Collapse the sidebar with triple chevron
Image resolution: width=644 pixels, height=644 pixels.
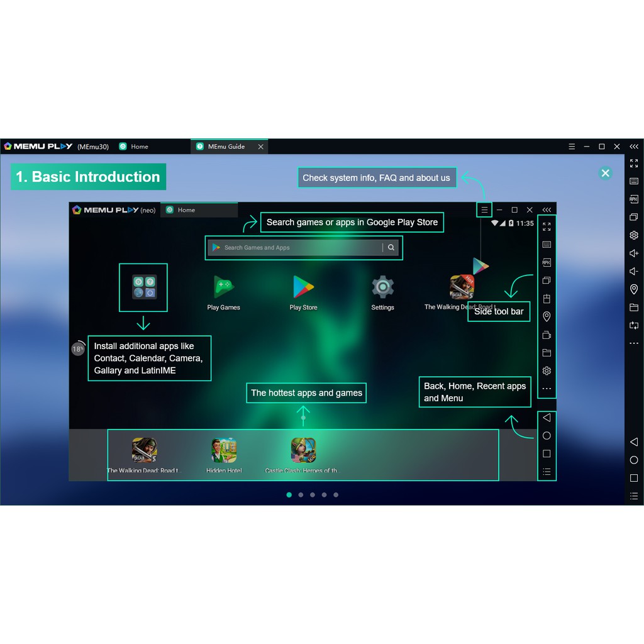634,147
